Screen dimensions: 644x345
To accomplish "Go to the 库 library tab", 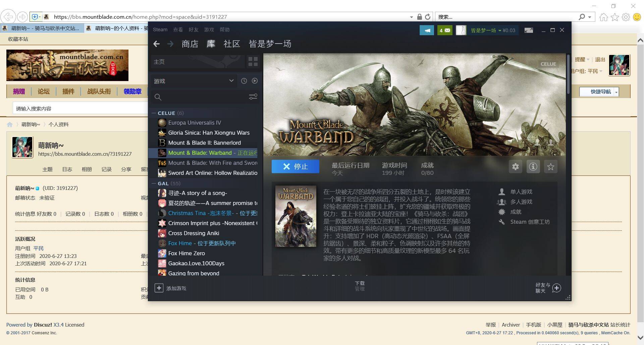I will click(x=211, y=44).
